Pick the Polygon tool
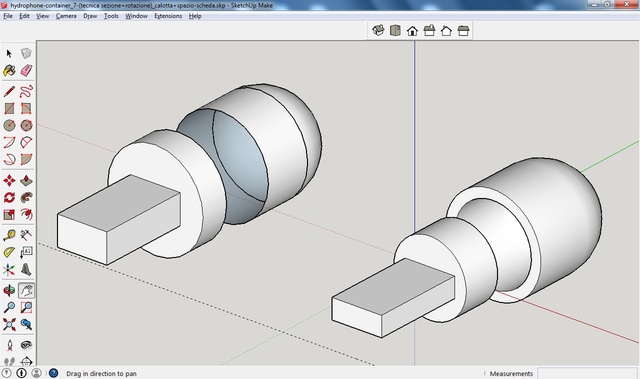The image size is (640, 379). [x=26, y=125]
